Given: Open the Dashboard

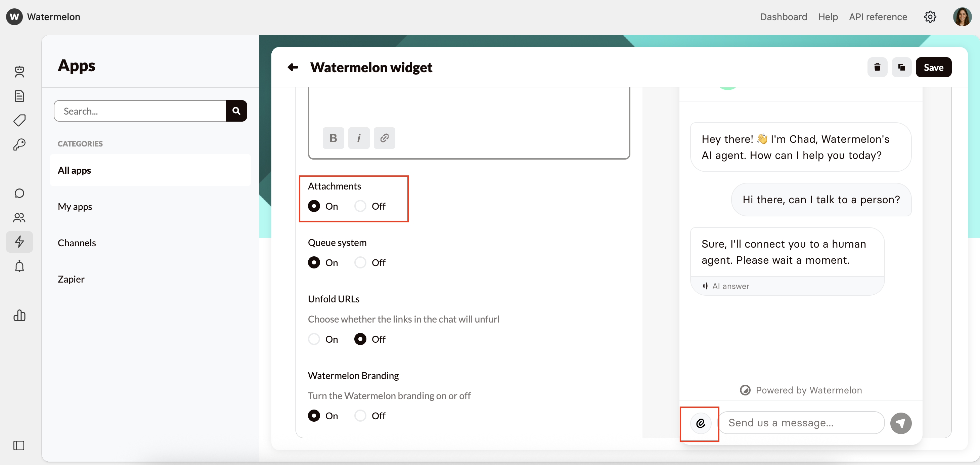Looking at the screenshot, I should 783,17.
